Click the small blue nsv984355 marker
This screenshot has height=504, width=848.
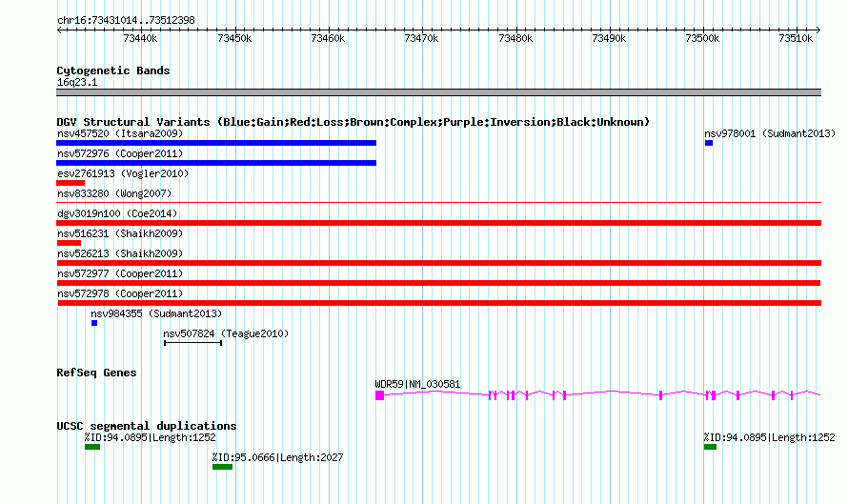[x=94, y=323]
